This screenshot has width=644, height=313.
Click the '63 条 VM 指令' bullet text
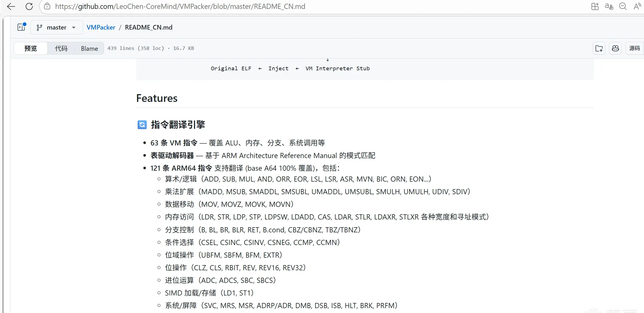174,143
